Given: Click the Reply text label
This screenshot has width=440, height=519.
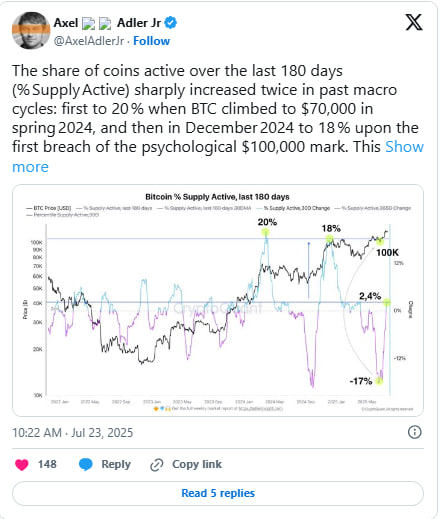Looking at the screenshot, I should pyautogui.click(x=116, y=464).
